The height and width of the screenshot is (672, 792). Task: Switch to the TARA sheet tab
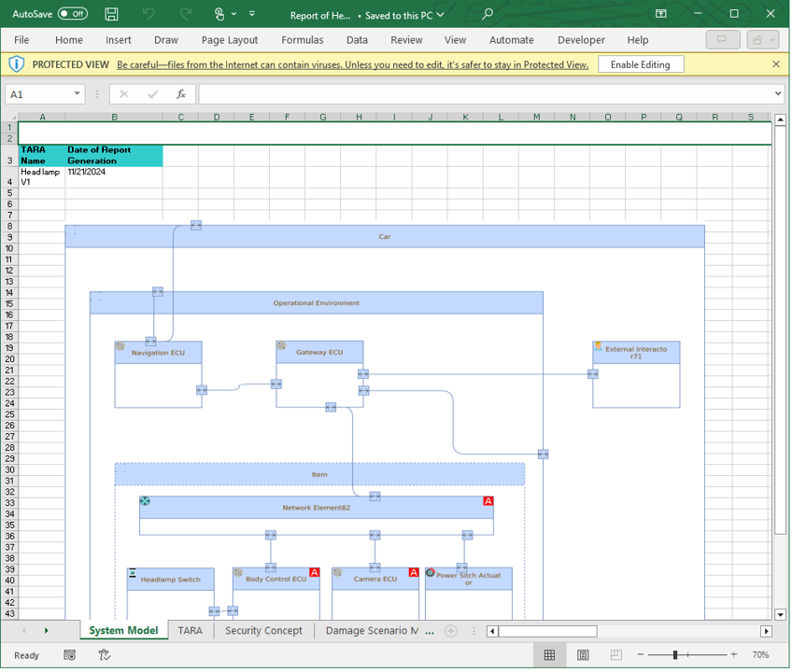190,630
